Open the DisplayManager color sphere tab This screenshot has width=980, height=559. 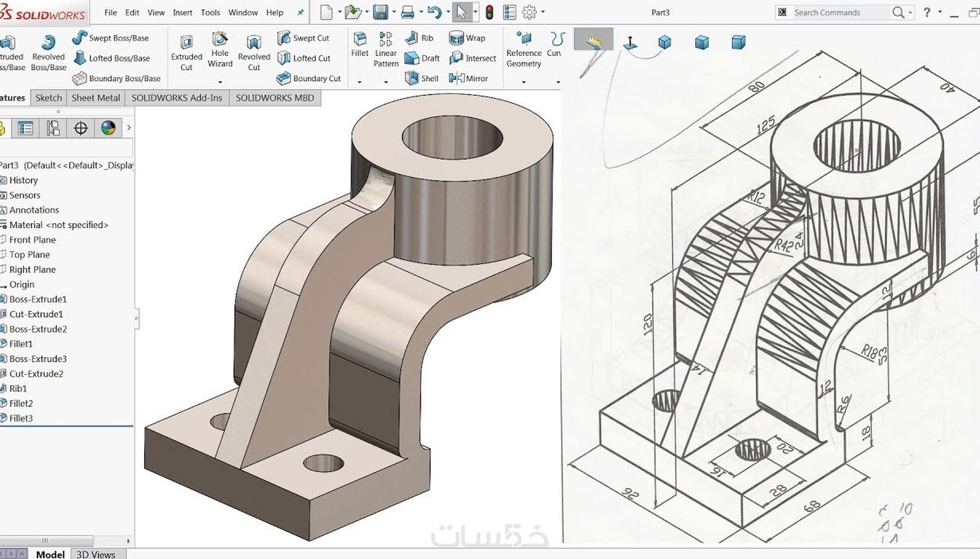[x=108, y=128]
